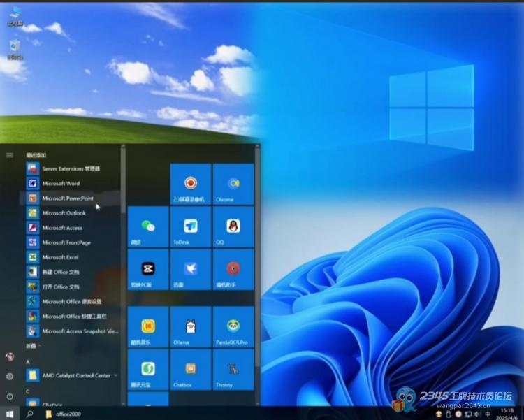Open the Tencent Yuanbao tile

point(148,370)
